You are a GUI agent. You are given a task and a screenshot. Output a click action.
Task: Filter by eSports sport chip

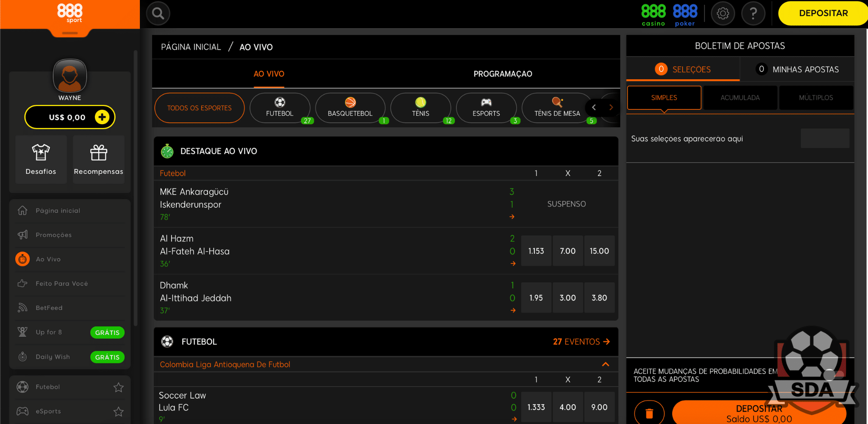point(486,108)
